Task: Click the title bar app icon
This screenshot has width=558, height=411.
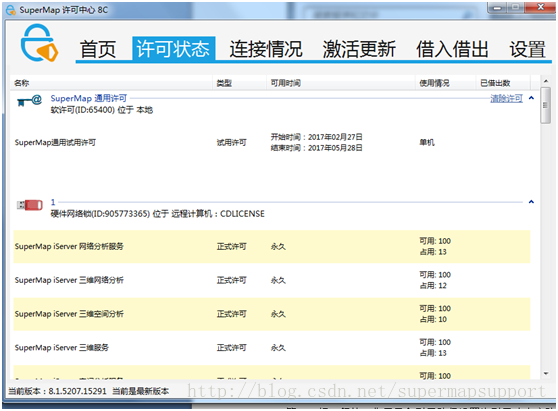Action: [x=11, y=10]
